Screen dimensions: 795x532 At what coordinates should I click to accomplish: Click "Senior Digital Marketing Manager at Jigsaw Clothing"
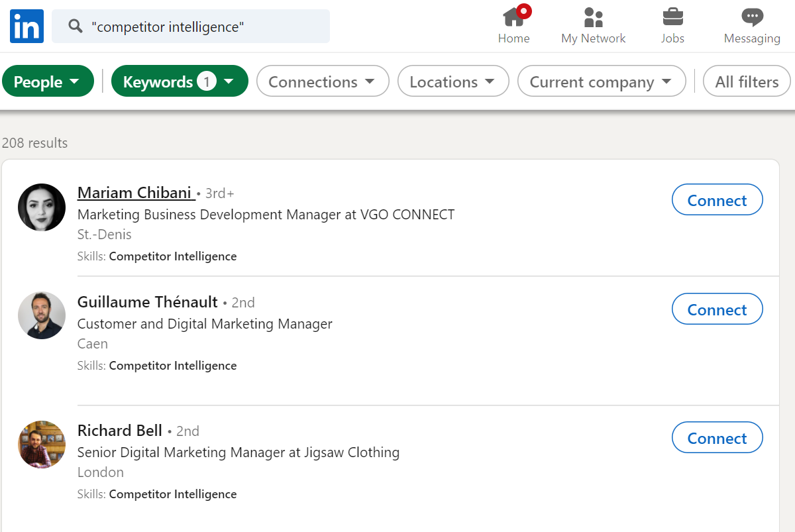coord(238,452)
